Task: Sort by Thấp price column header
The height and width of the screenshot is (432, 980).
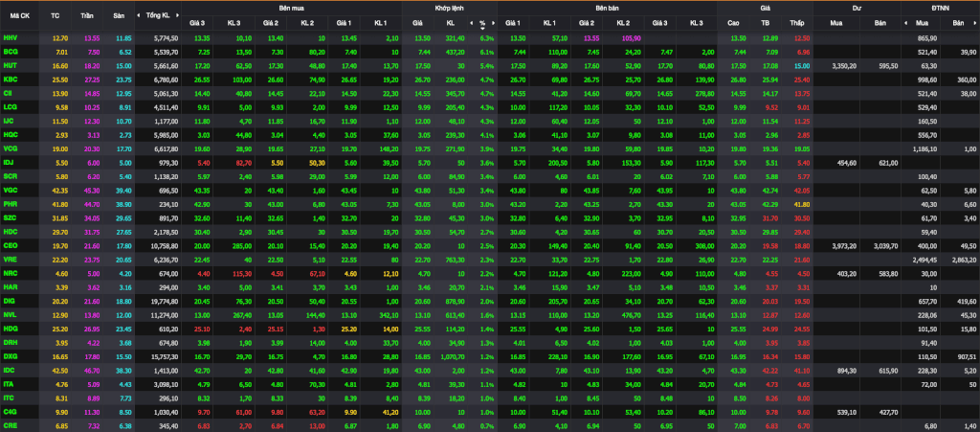Action: 796,23
